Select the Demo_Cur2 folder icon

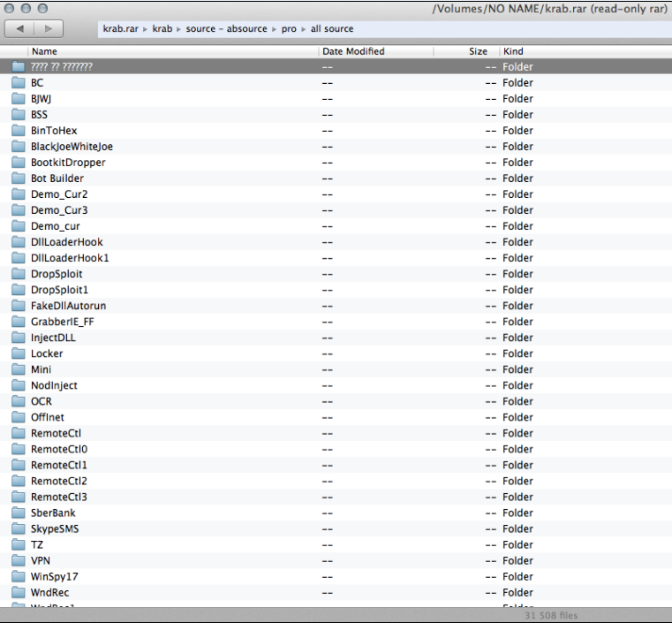(18, 194)
